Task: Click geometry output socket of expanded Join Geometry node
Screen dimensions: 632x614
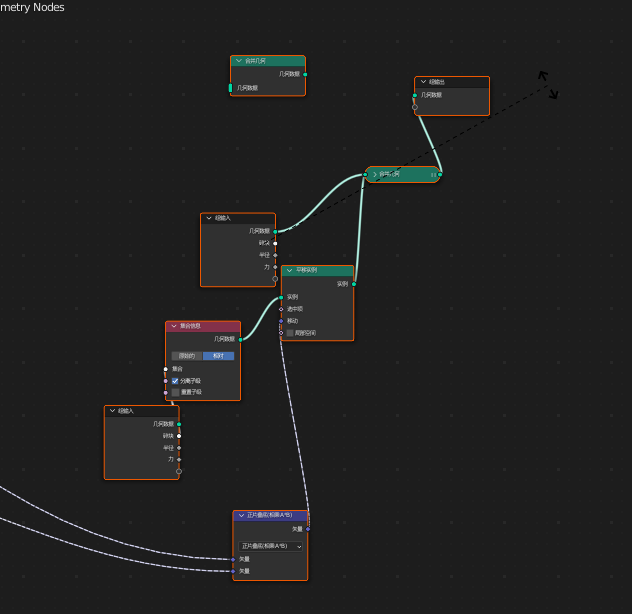Action: (305, 74)
